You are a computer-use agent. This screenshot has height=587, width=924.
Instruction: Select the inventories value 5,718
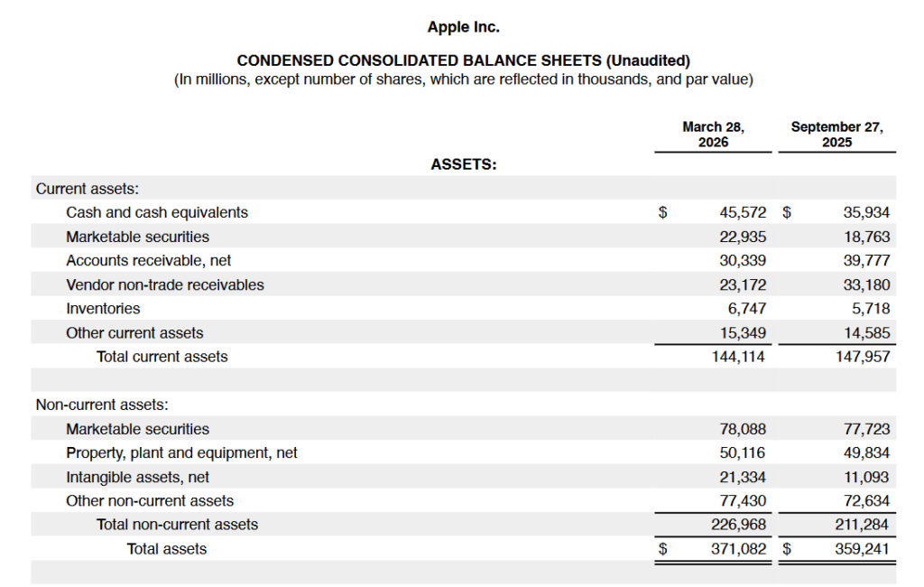coord(871,309)
